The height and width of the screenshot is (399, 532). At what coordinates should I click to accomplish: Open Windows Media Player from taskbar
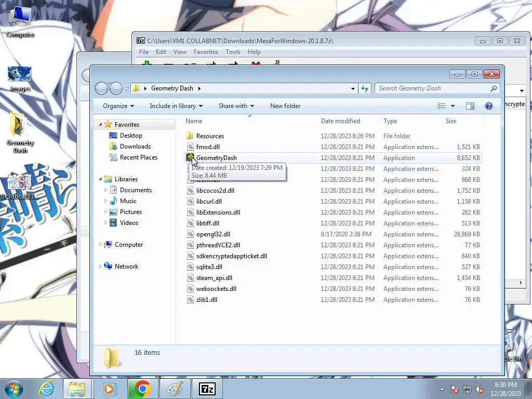[x=109, y=389]
